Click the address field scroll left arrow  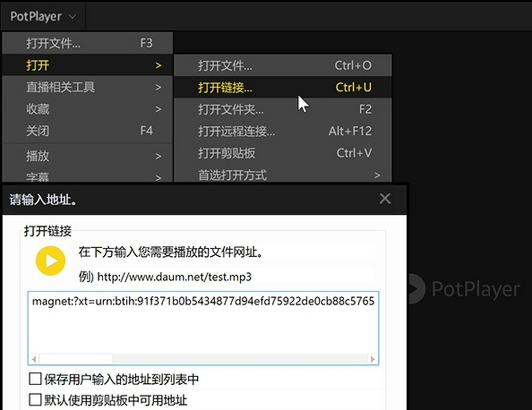tap(34, 359)
